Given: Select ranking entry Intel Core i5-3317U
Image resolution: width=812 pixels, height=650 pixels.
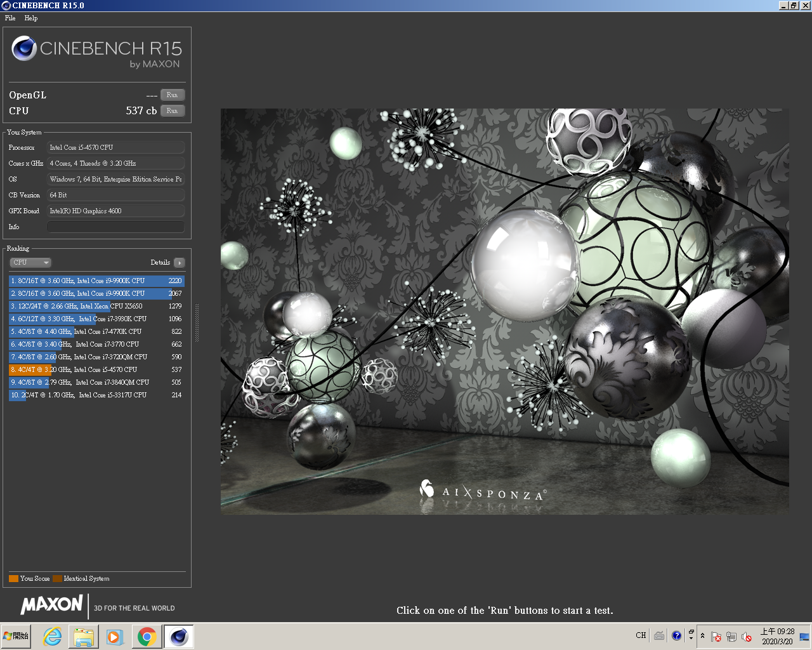Looking at the screenshot, I should pyautogui.click(x=96, y=395).
